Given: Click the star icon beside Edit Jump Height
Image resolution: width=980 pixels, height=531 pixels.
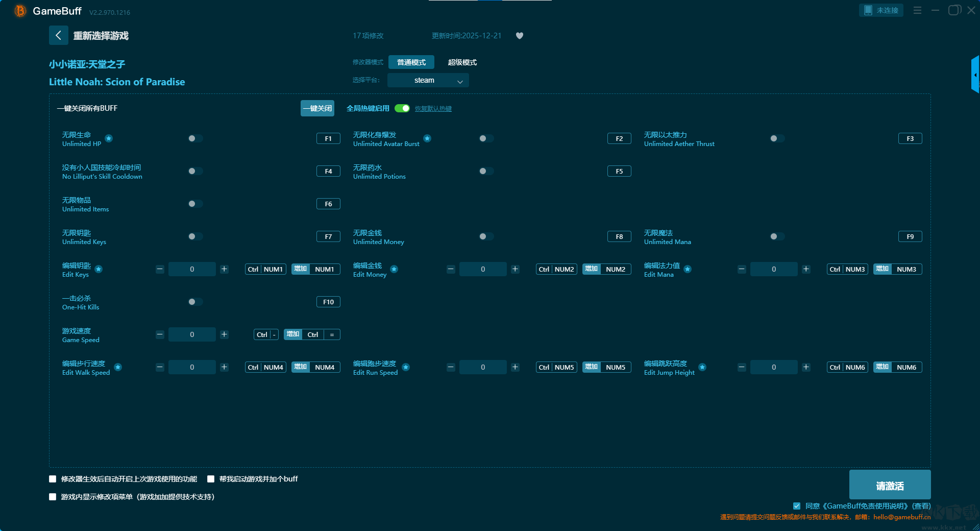Looking at the screenshot, I should (x=702, y=367).
